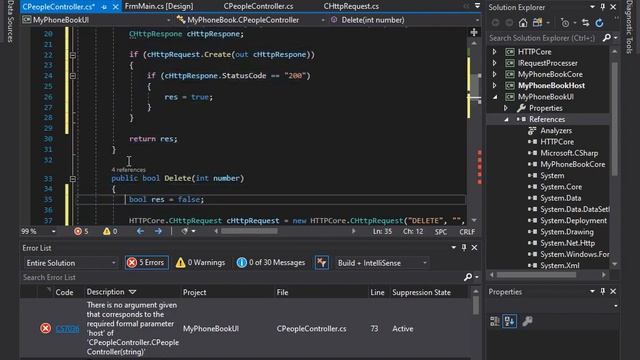Refresh the Solution Explorer

click(599, 23)
